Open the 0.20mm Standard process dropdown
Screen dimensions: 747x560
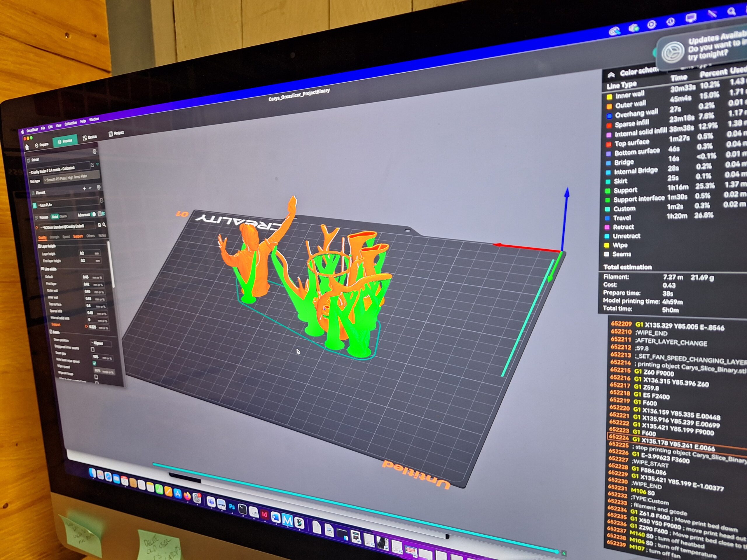[x=67, y=226]
